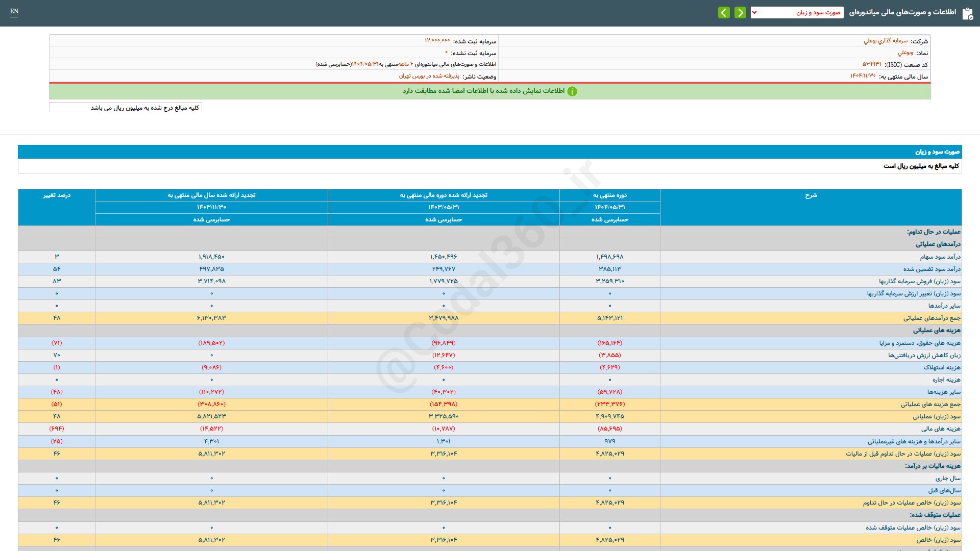Click the درصد تغییر column header
The height and width of the screenshot is (551, 980).
coord(57,195)
